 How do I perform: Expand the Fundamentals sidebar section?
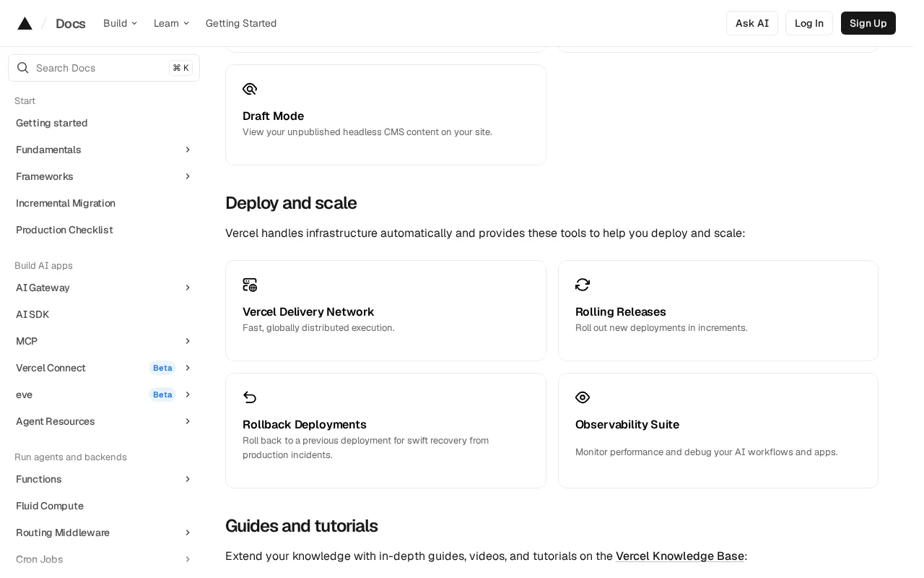pyautogui.click(x=188, y=150)
